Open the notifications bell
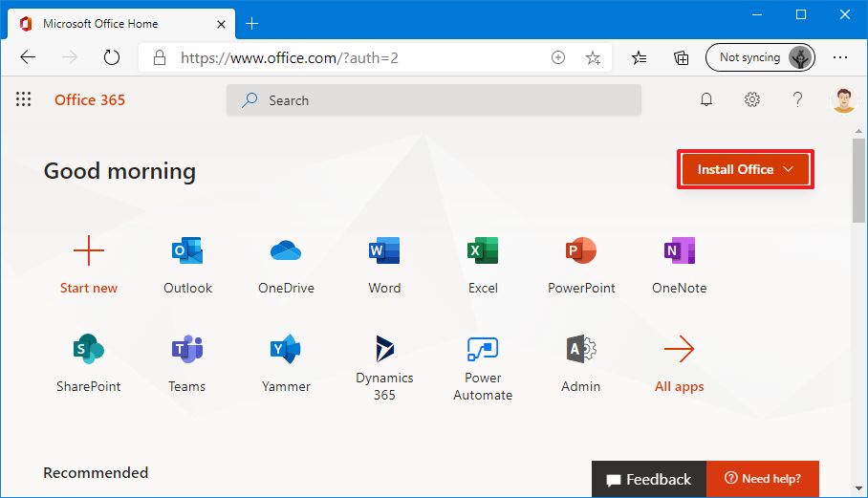This screenshot has width=868, height=498. (x=706, y=99)
